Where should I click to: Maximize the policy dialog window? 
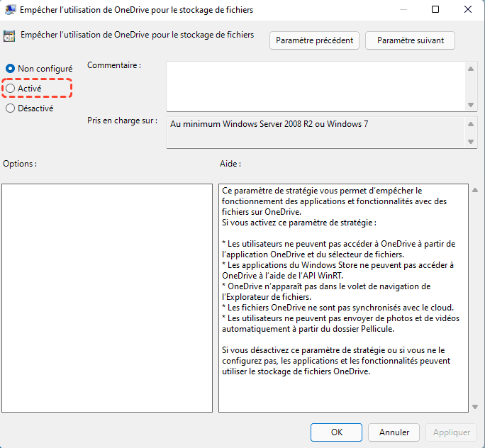435,9
